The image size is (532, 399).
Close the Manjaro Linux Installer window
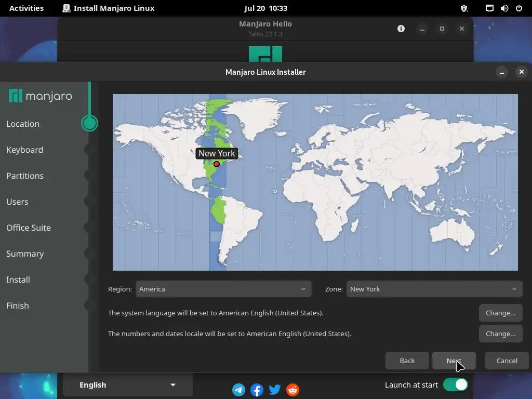coord(522,72)
